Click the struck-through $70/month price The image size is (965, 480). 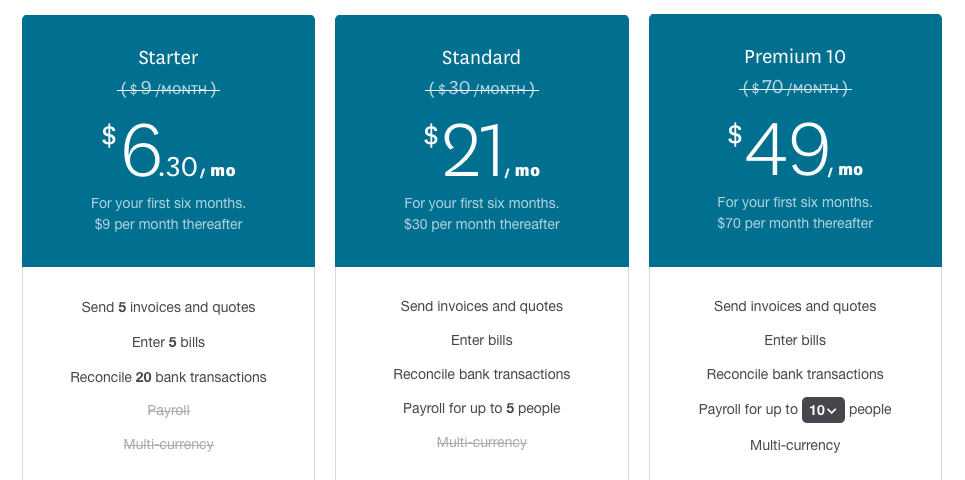[x=795, y=88]
